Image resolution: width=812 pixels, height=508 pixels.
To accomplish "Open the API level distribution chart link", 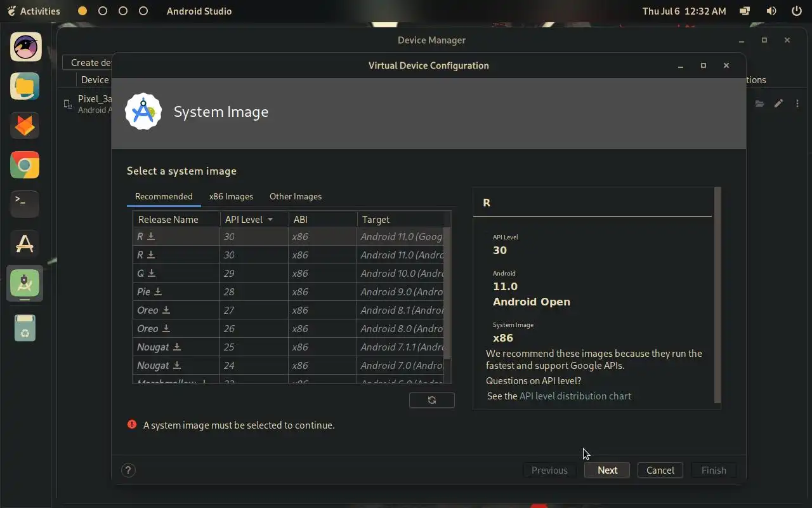I will click(575, 396).
